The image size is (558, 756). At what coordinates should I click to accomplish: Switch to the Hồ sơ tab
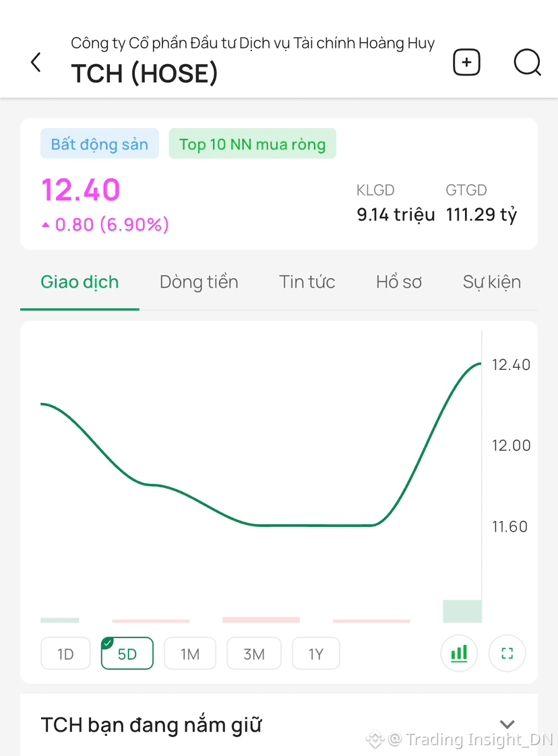[399, 282]
